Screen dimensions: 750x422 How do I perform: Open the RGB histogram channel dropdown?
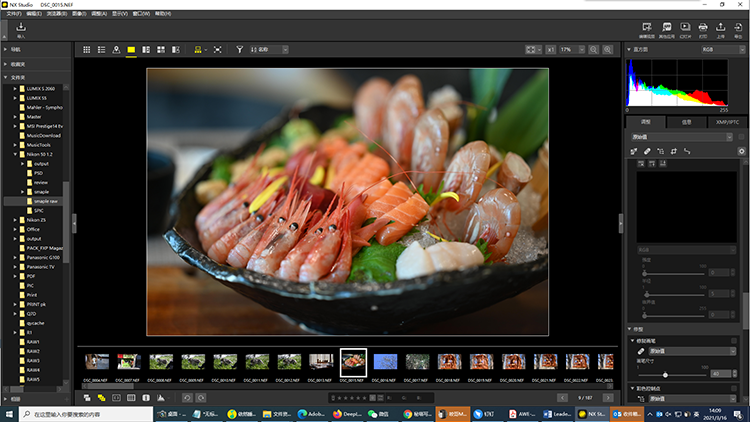tap(720, 49)
